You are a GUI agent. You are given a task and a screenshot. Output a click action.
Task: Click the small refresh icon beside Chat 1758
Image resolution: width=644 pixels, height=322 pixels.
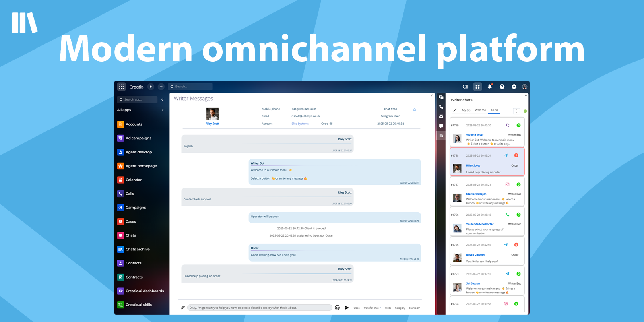[x=415, y=109]
